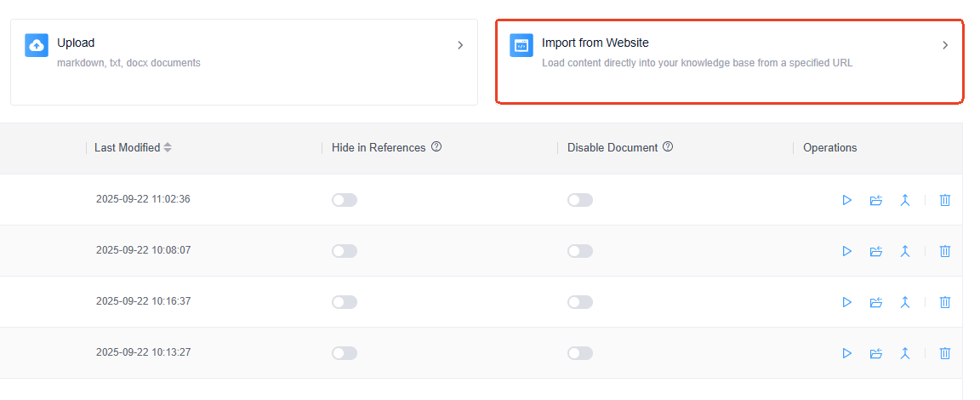Click the Import from Website title
The width and height of the screenshot is (980, 400).
click(x=595, y=43)
